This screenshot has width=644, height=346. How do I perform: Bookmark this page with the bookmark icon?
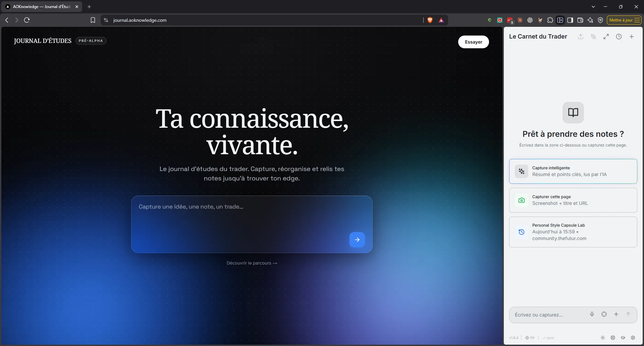[93, 20]
